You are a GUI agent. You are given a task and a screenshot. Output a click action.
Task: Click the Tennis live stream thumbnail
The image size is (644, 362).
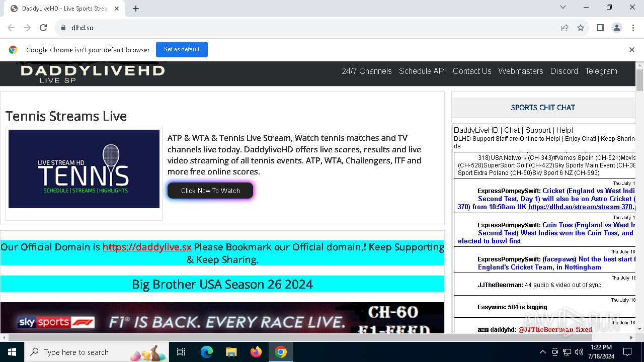point(84,169)
